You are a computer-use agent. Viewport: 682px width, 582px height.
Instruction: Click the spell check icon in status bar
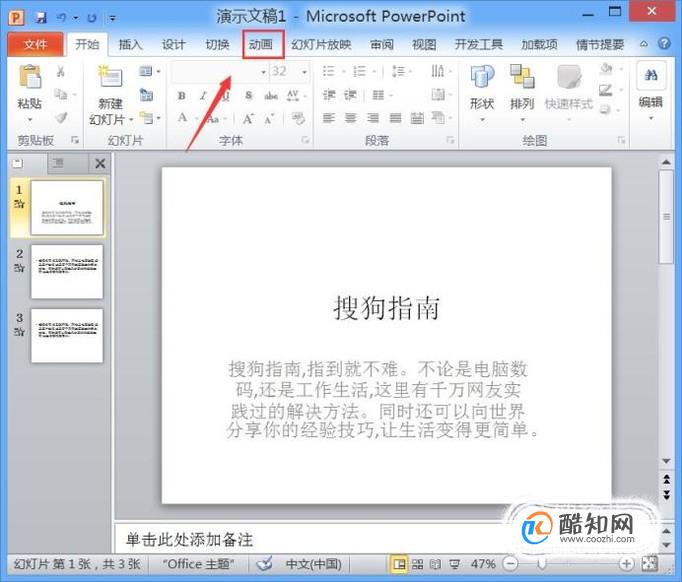click(x=264, y=564)
